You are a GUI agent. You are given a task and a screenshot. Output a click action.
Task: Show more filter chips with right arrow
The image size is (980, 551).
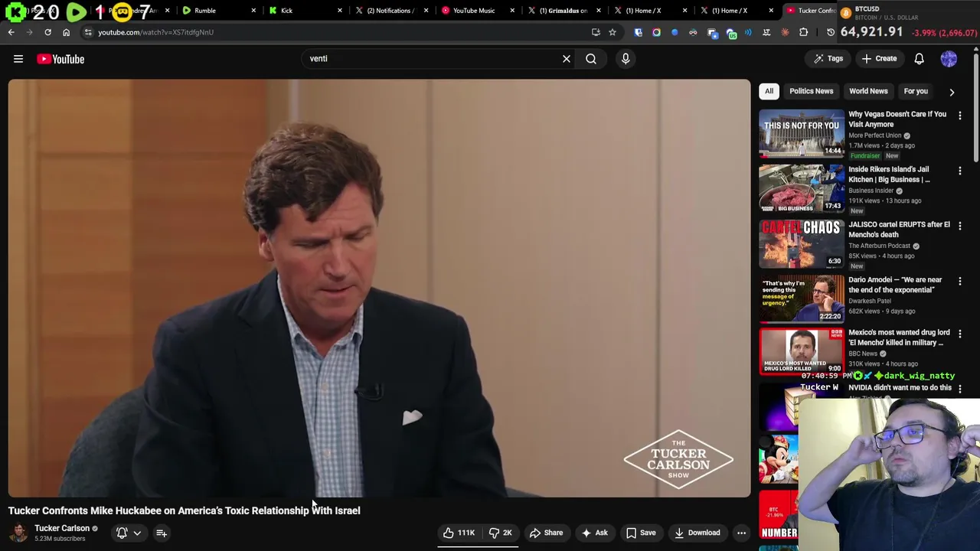952,92
